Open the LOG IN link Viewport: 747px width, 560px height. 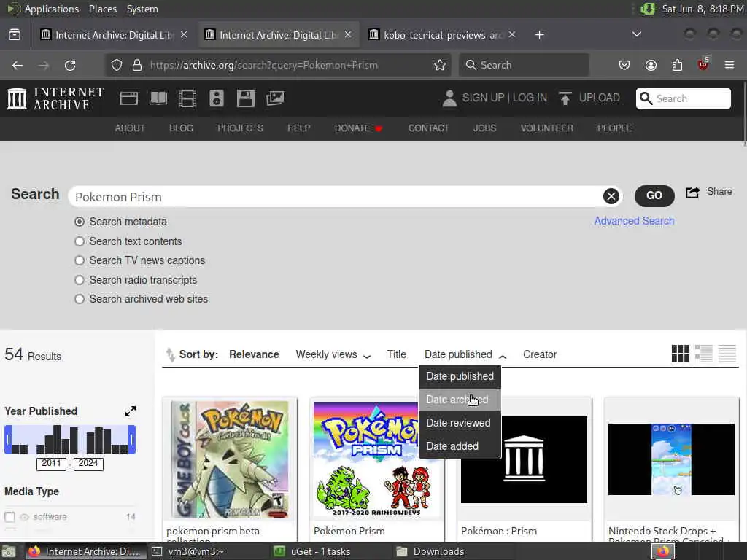pyautogui.click(x=530, y=98)
